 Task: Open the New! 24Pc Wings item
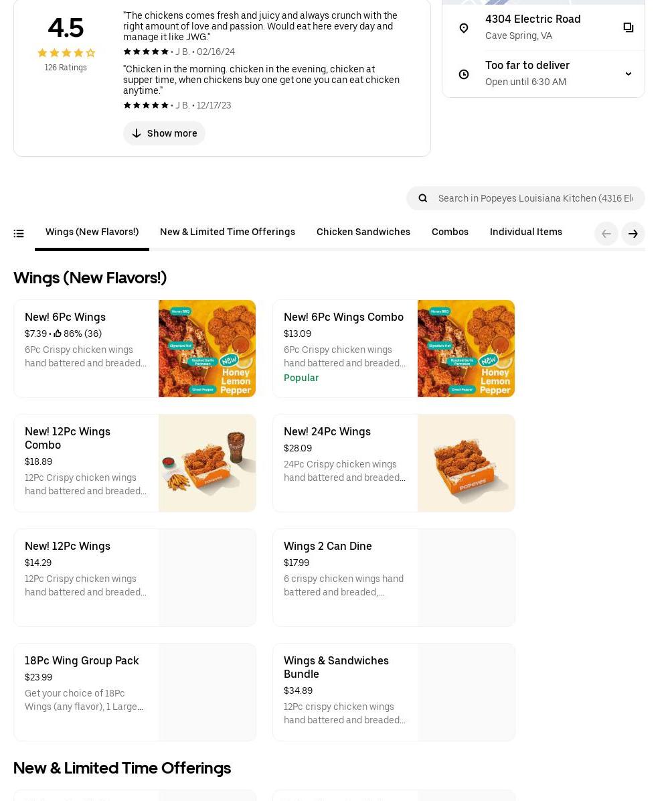tap(327, 432)
